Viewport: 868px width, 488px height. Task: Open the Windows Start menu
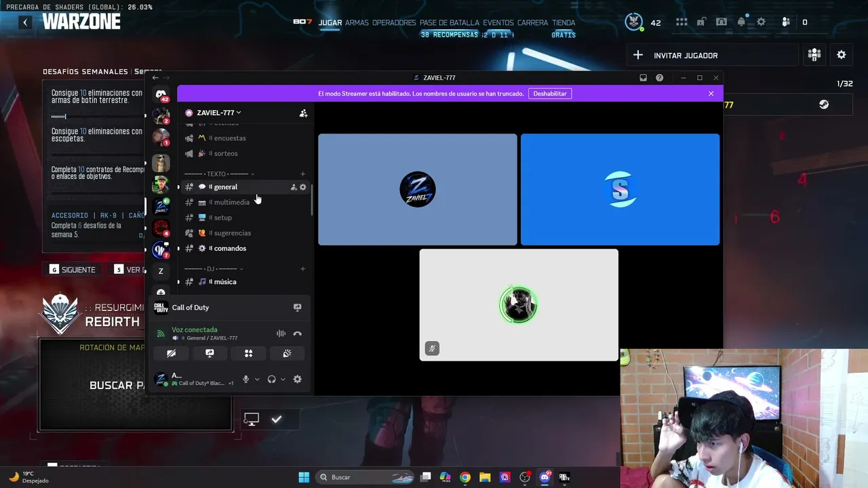(x=304, y=477)
